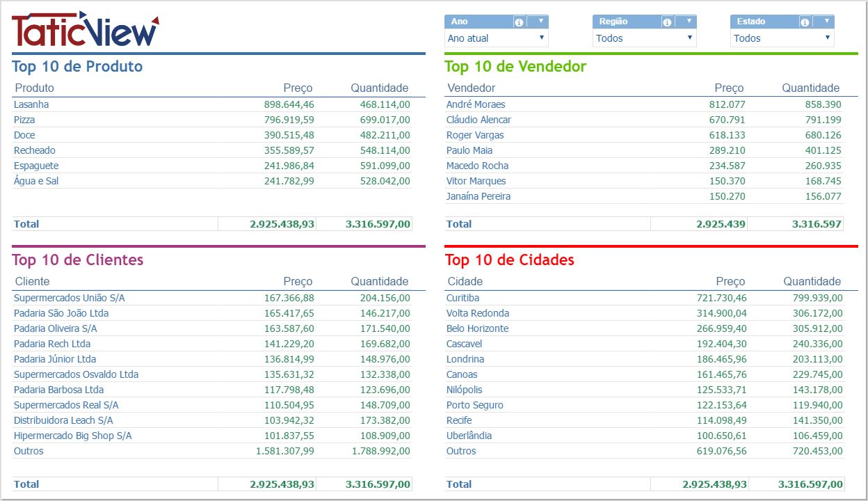This screenshot has width=868, height=501.
Task: Click the Cliente column header
Action: pos(32,282)
